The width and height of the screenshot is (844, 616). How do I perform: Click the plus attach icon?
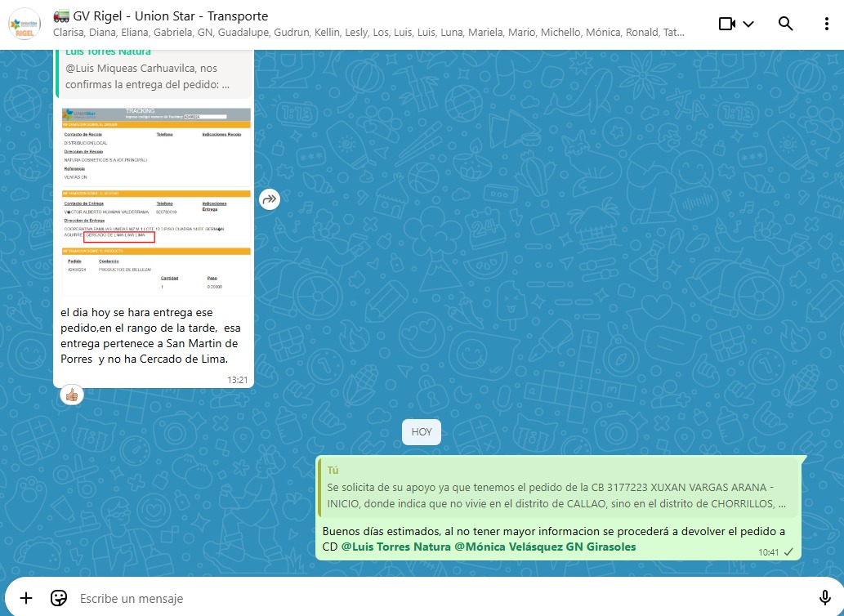26,598
